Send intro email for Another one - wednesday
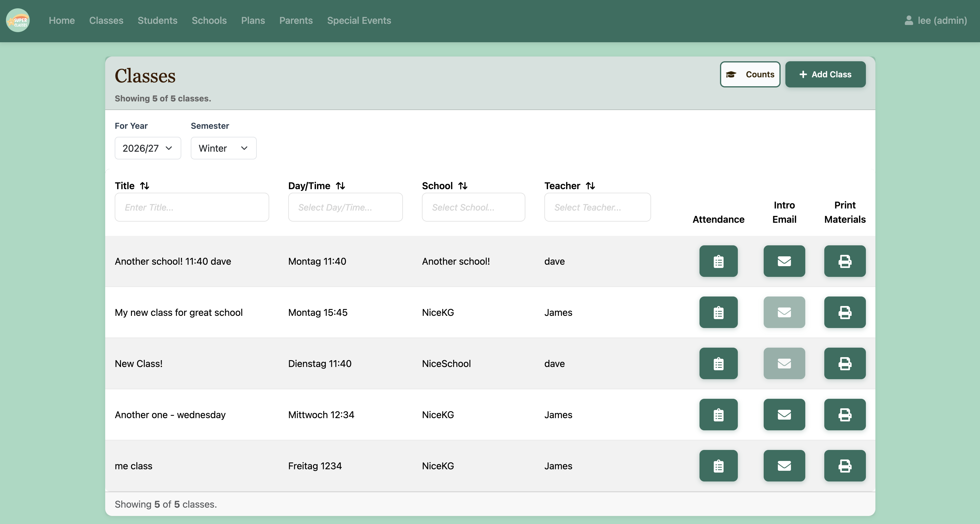This screenshot has width=980, height=524. pyautogui.click(x=784, y=415)
